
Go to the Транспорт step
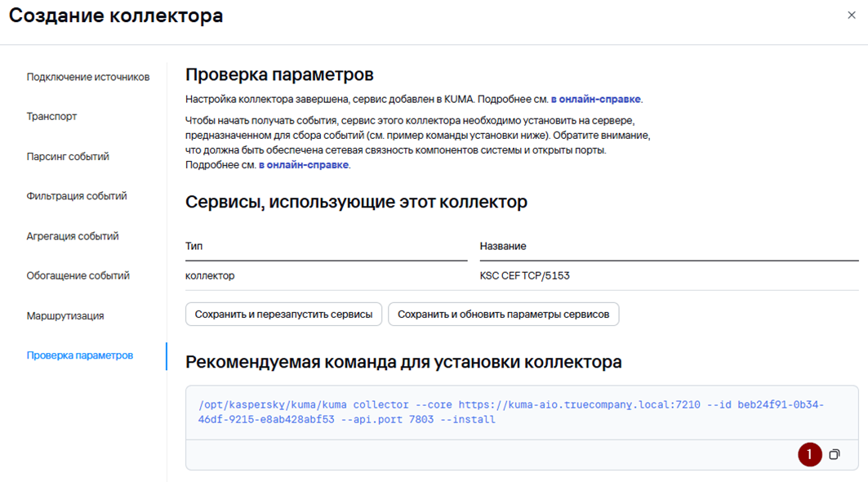pos(51,116)
